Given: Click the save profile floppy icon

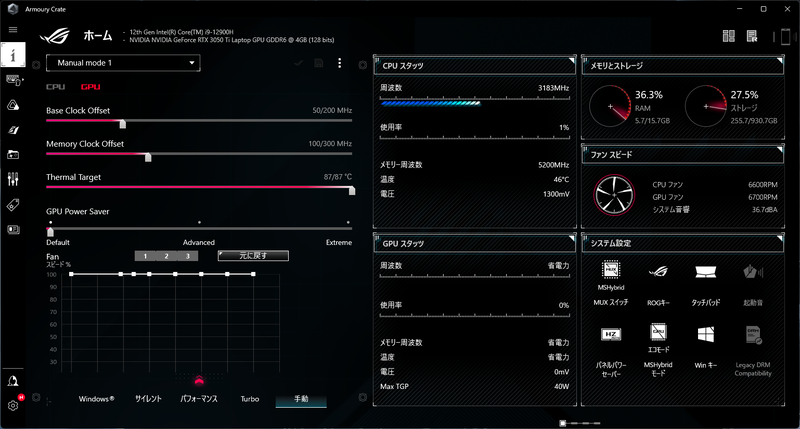Looking at the screenshot, I should [x=319, y=63].
